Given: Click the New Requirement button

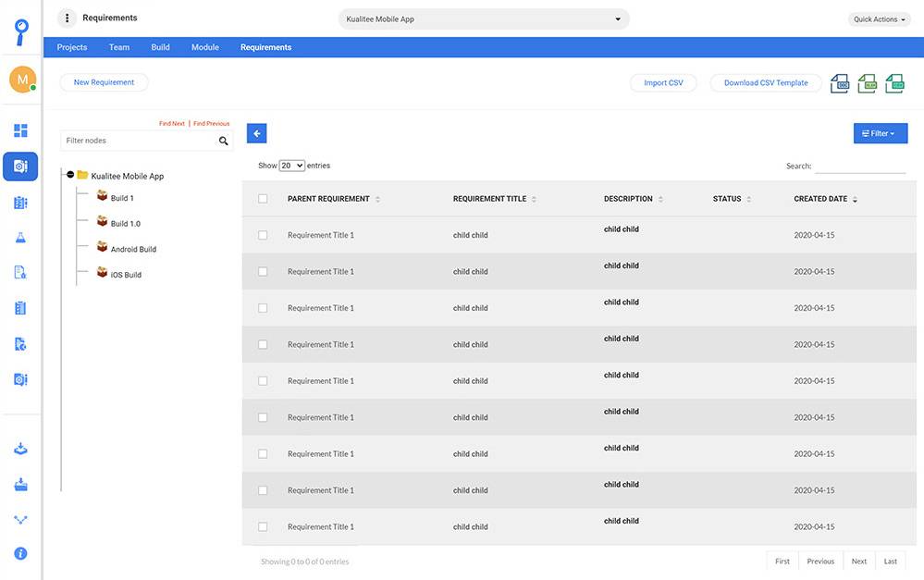Looking at the screenshot, I should click(x=104, y=82).
